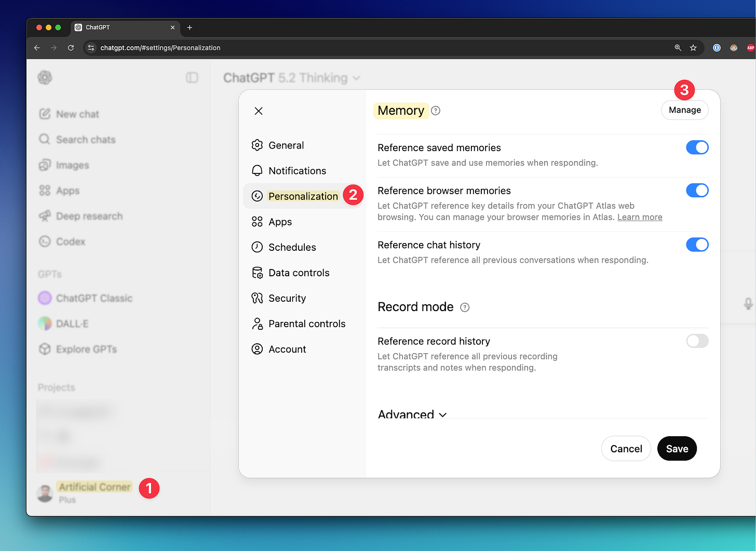Reload the page in the browser
This screenshot has width=756, height=551.
71,48
